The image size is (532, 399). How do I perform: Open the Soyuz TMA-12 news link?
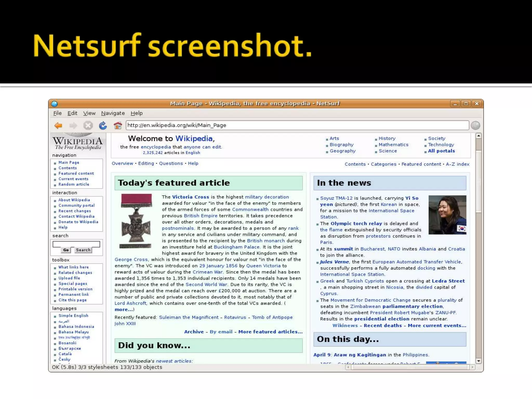point(336,198)
